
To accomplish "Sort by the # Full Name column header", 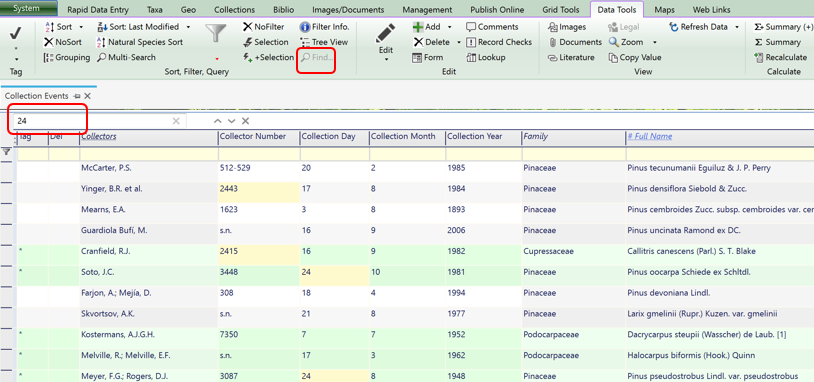I will click(650, 137).
